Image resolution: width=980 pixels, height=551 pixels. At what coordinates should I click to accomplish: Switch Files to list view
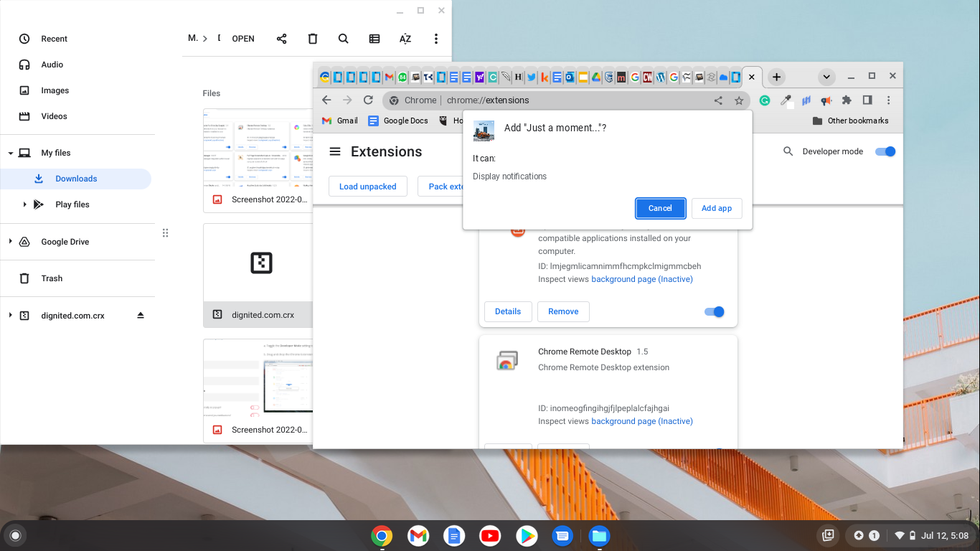pos(374,39)
